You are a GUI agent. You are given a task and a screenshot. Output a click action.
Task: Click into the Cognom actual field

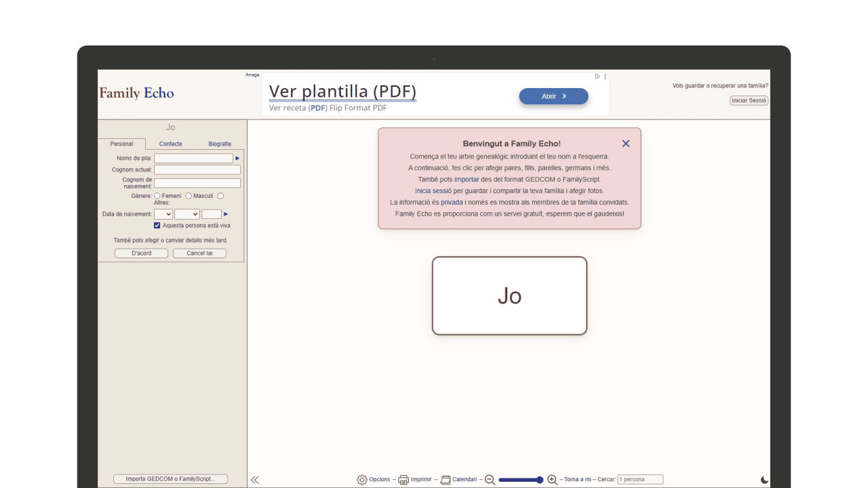coord(197,170)
